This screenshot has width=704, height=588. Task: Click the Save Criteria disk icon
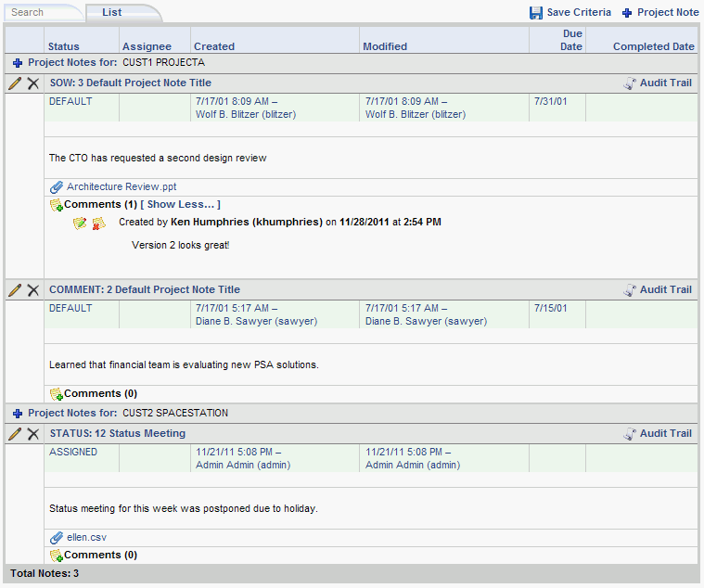pyautogui.click(x=536, y=13)
